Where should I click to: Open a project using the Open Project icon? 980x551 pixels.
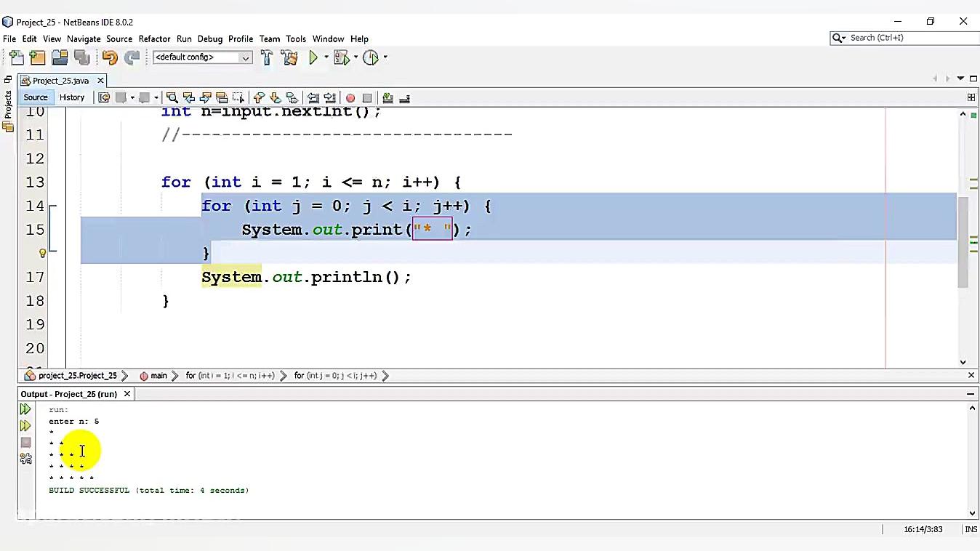60,57
